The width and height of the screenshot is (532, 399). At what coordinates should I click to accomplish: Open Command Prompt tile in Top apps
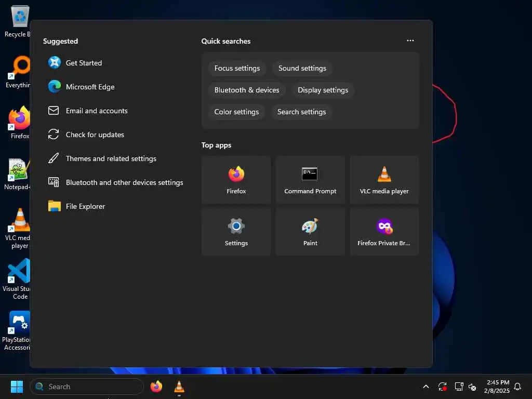(310, 180)
